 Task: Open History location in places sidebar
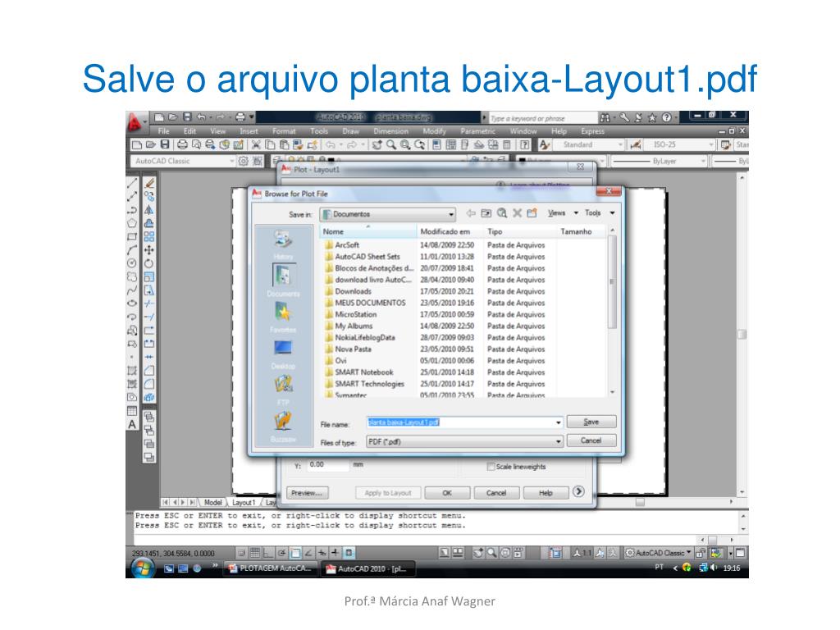(x=283, y=244)
